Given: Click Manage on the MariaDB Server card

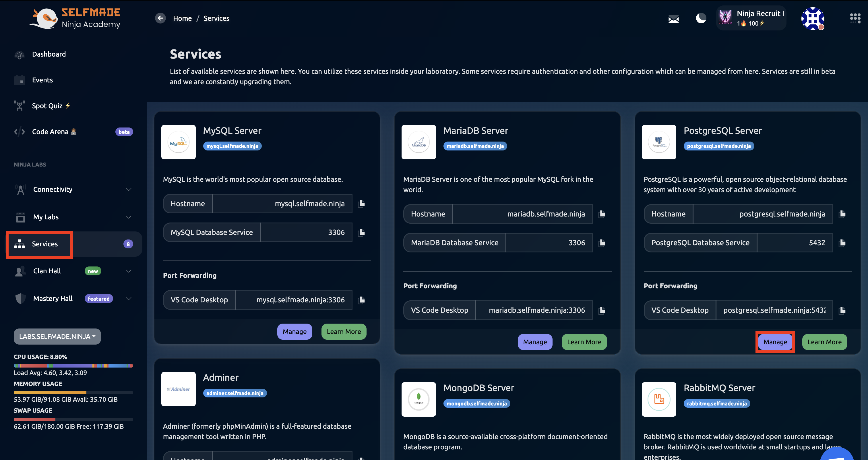Looking at the screenshot, I should pos(535,342).
